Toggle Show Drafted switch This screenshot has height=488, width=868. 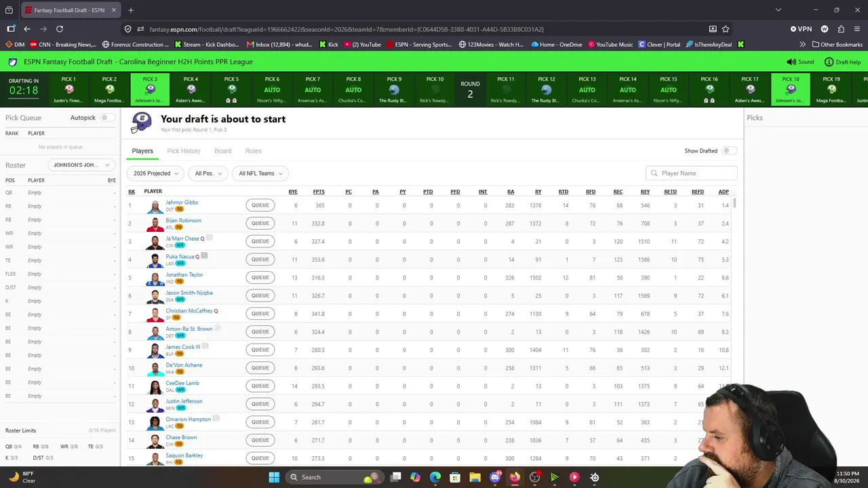(729, 150)
